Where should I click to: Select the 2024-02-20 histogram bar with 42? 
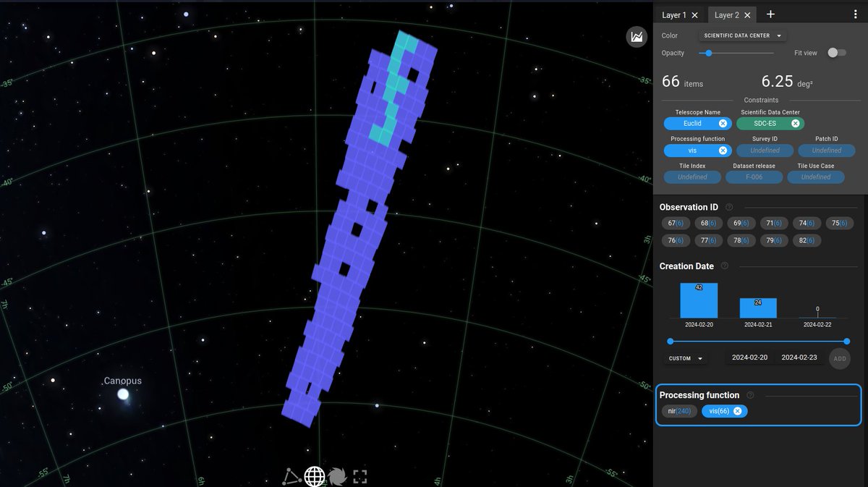pos(699,300)
